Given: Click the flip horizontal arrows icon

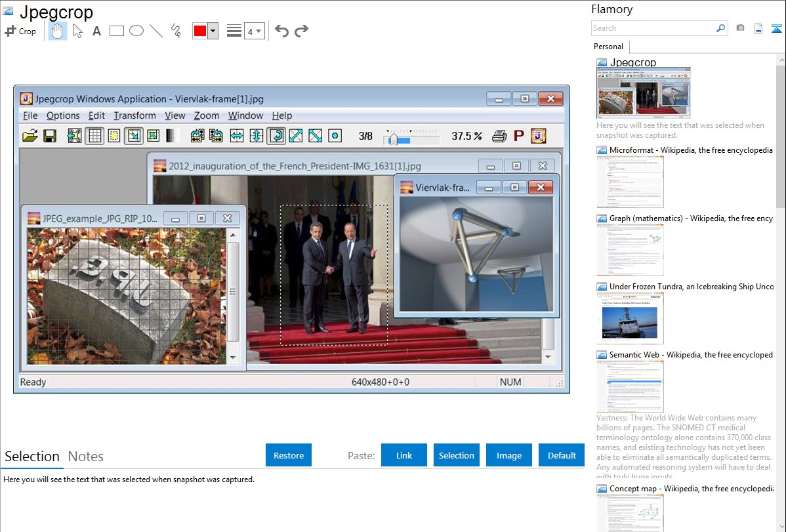Looking at the screenshot, I should (x=237, y=136).
